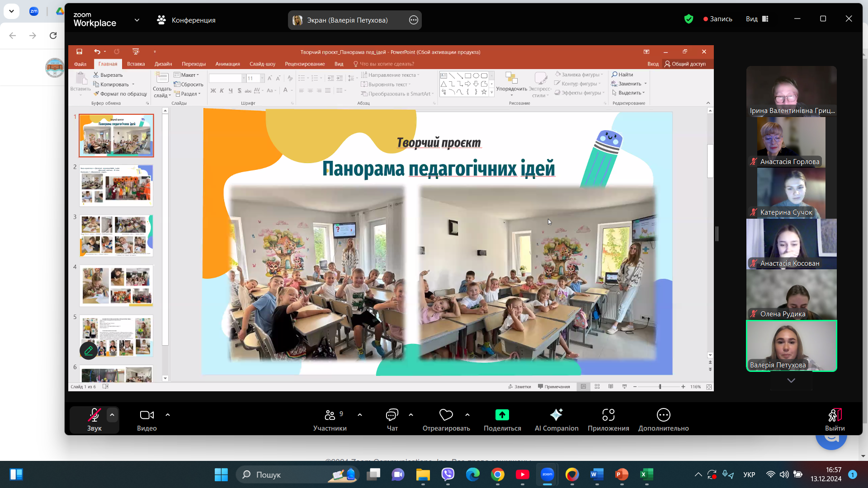868x488 pixels.
Task: Switch to slide sorter view
Action: point(597,387)
